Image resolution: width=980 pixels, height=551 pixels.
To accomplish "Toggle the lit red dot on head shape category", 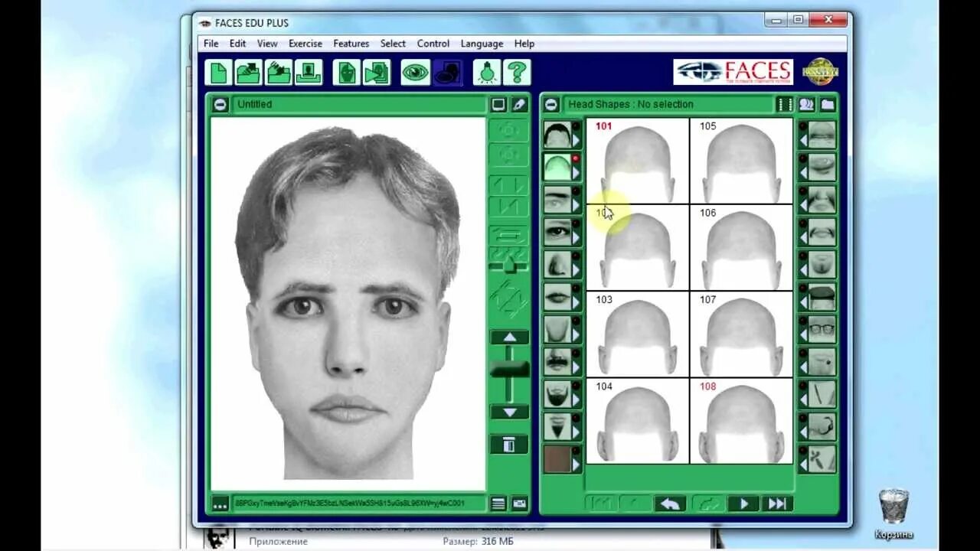I will coord(577,158).
